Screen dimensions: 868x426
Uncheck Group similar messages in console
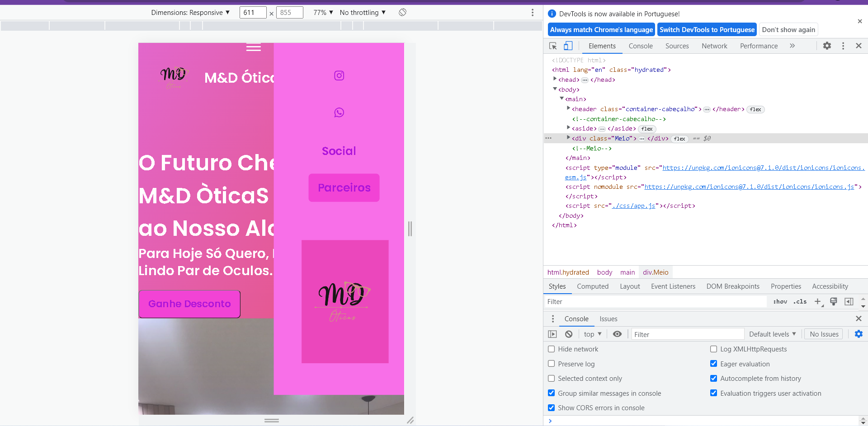552,393
